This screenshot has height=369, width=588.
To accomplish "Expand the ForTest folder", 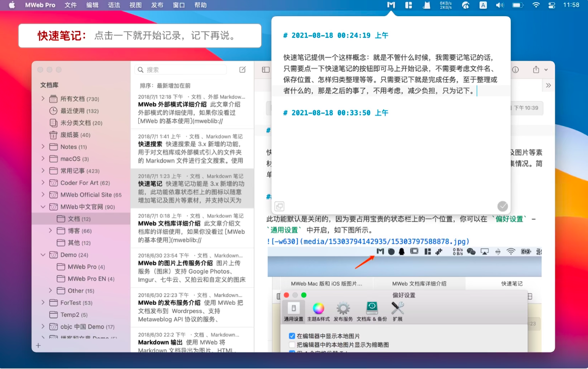I will tap(43, 303).
